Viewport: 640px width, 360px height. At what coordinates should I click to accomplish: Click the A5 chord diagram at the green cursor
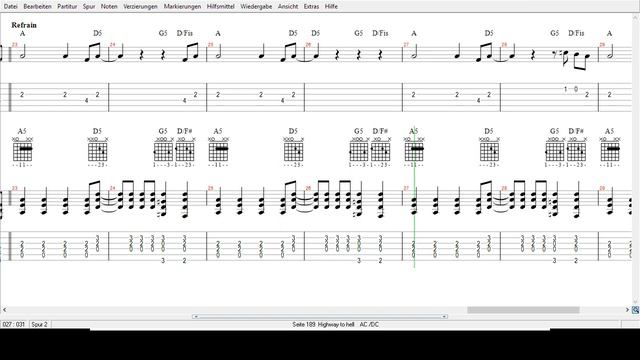[414, 152]
